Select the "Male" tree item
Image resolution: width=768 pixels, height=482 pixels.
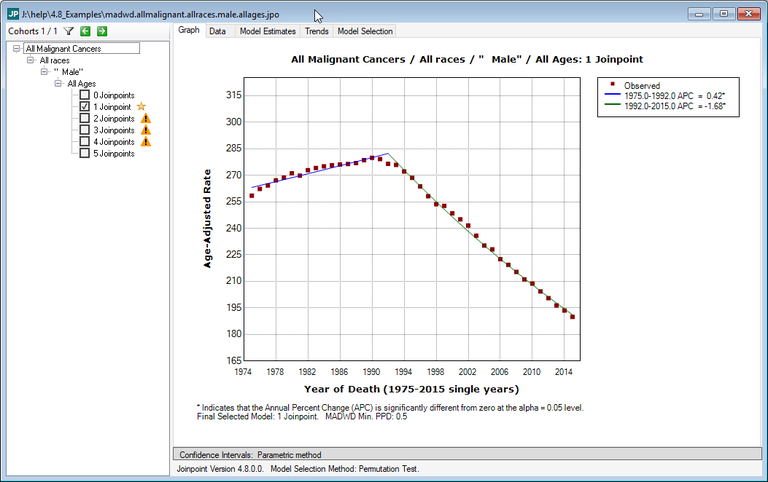pyautogui.click(x=68, y=72)
